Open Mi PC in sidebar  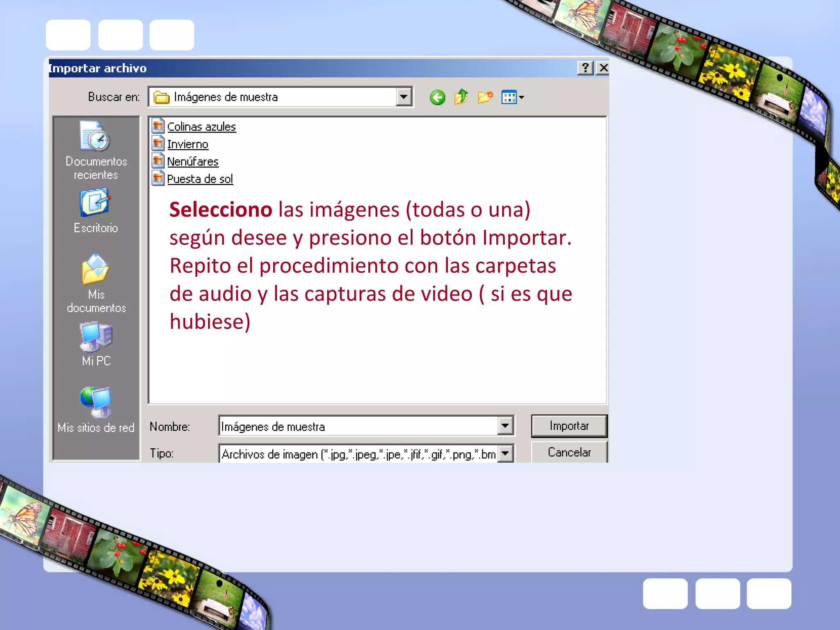tap(96, 344)
